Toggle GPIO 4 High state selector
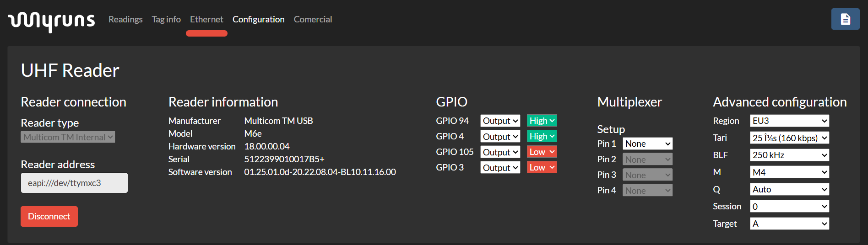The width and height of the screenshot is (868, 245). click(542, 136)
